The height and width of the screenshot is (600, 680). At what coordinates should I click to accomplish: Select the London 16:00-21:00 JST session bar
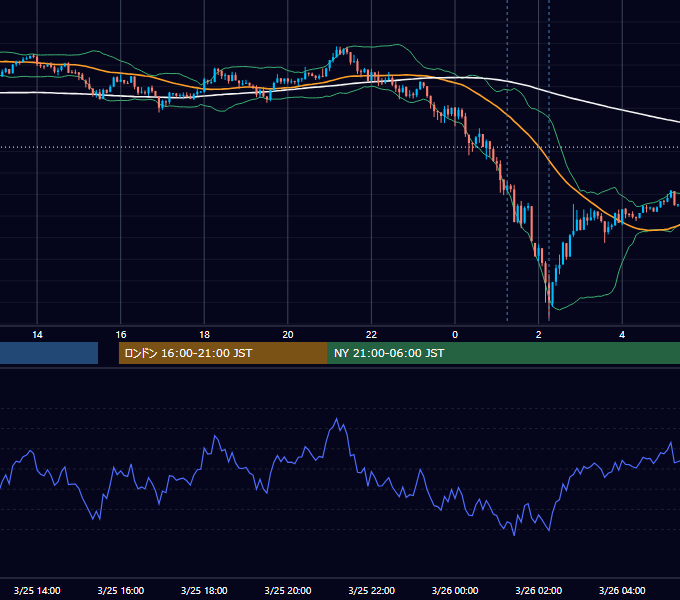click(x=223, y=353)
